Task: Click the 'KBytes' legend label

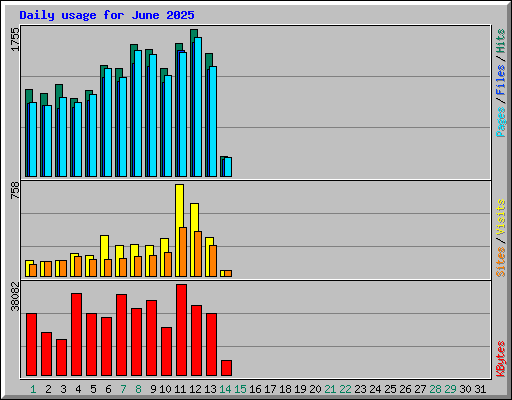Action: [501, 359]
